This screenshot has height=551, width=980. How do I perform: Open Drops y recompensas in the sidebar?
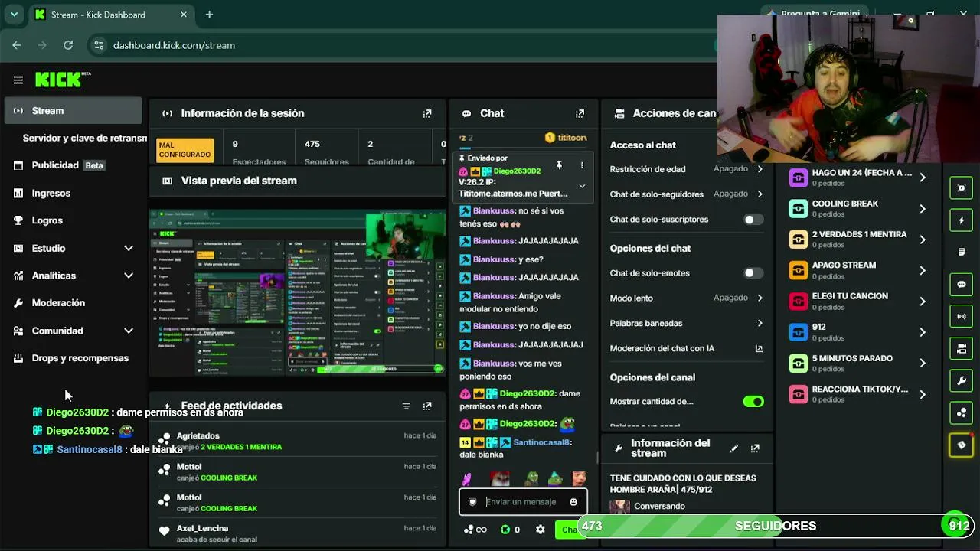pyautogui.click(x=73, y=358)
